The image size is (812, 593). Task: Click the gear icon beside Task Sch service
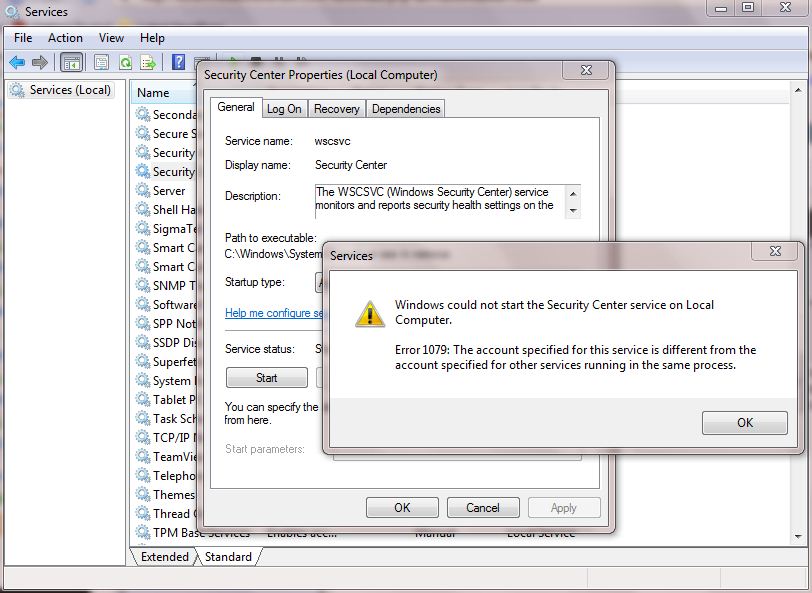coord(143,418)
